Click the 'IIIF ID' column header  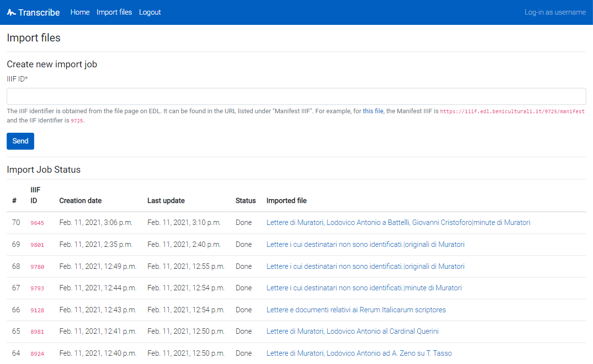(x=35, y=195)
